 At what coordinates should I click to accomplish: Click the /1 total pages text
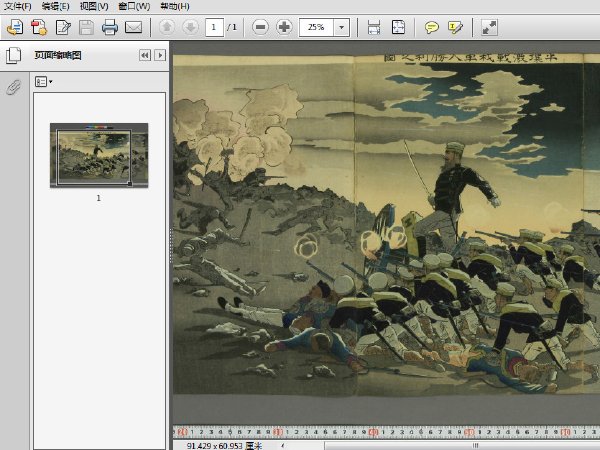232,27
